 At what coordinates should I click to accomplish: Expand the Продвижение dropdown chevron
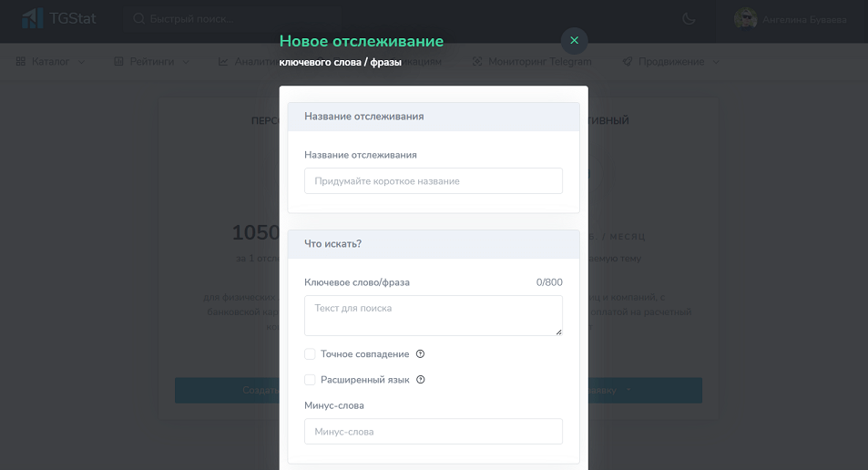[716, 62]
